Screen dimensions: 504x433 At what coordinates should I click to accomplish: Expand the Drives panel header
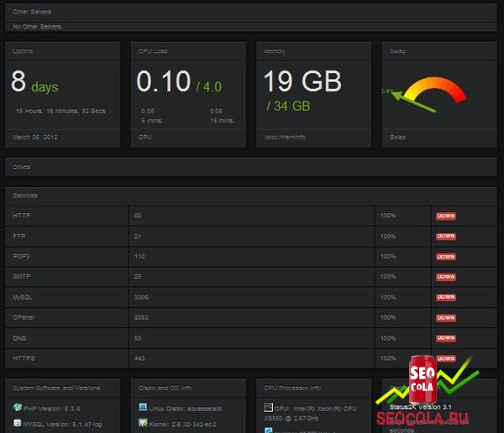[x=251, y=167]
